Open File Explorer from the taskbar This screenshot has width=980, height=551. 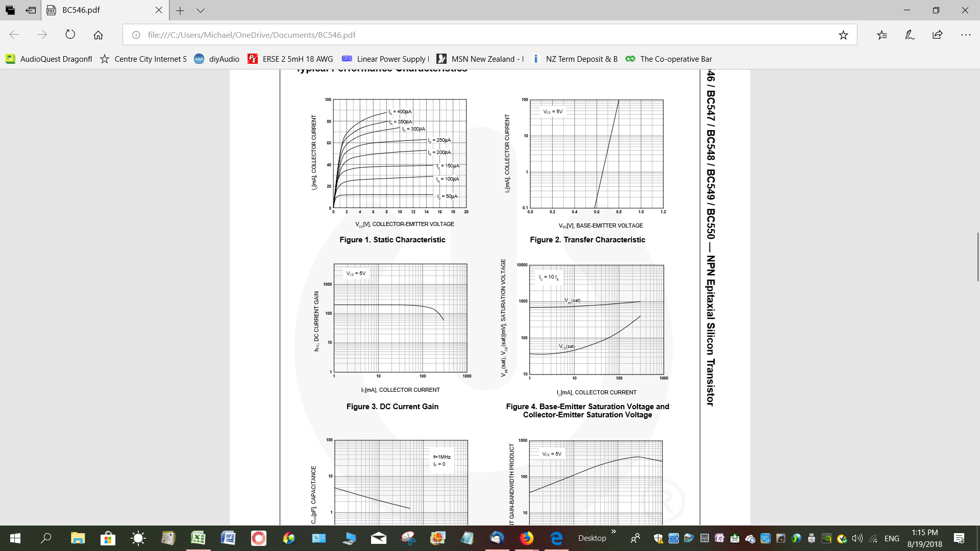tap(78, 538)
